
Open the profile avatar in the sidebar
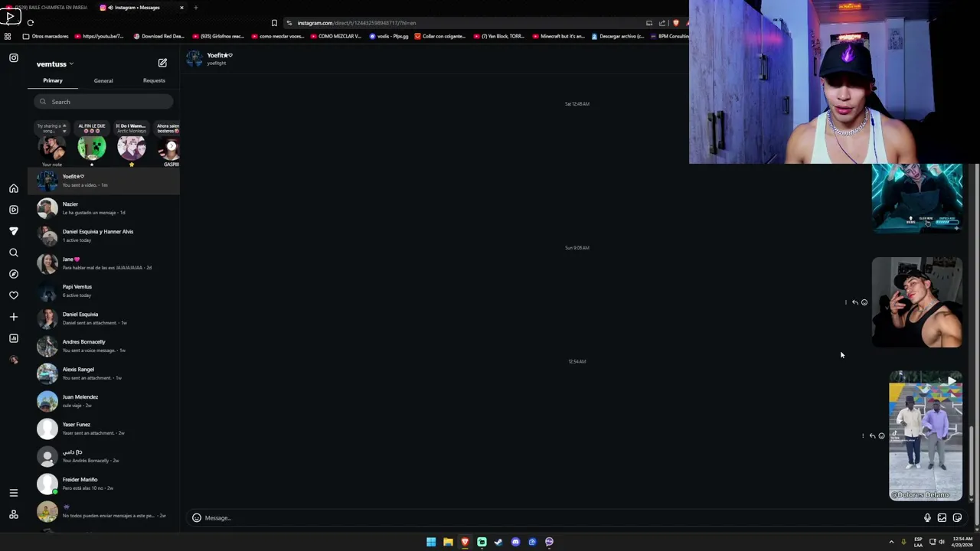[x=14, y=360]
